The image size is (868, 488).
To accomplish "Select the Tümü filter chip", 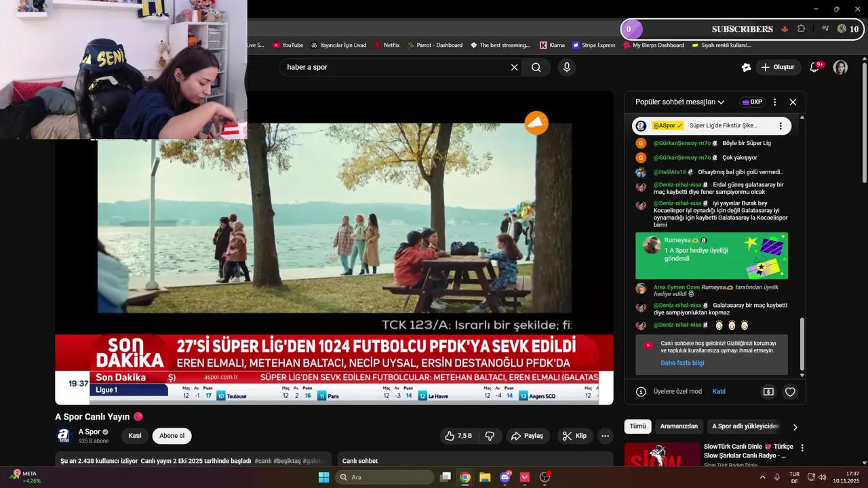I will 637,426.
